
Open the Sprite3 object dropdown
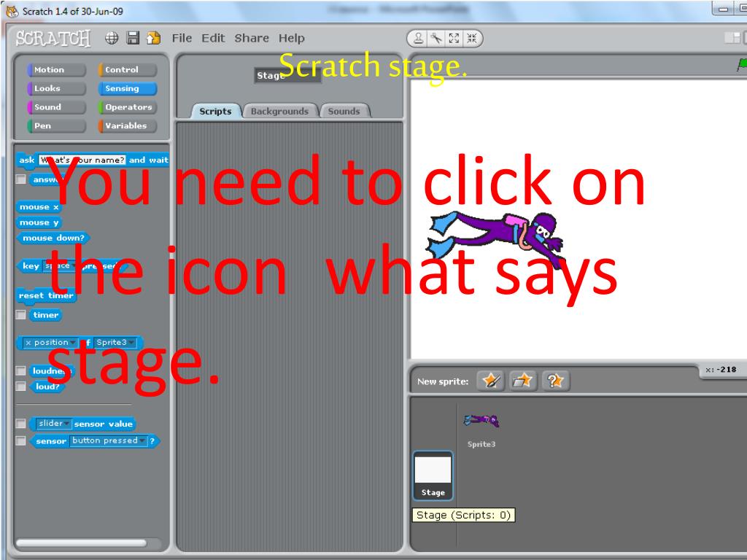click(115, 343)
